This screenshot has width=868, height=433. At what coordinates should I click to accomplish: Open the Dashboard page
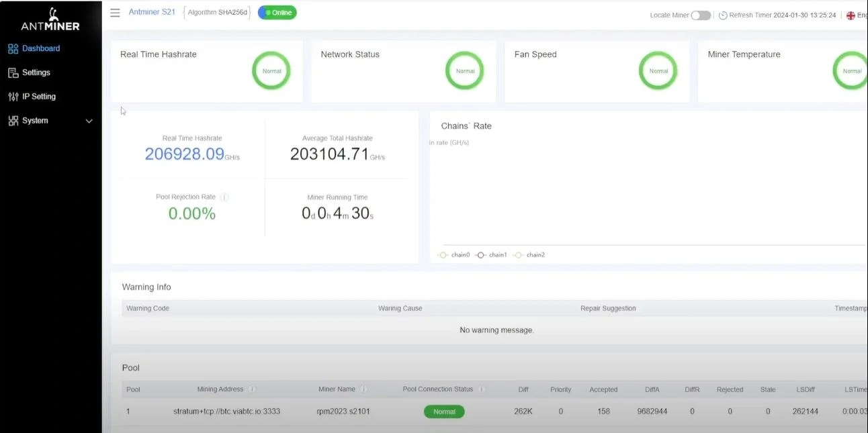(41, 48)
